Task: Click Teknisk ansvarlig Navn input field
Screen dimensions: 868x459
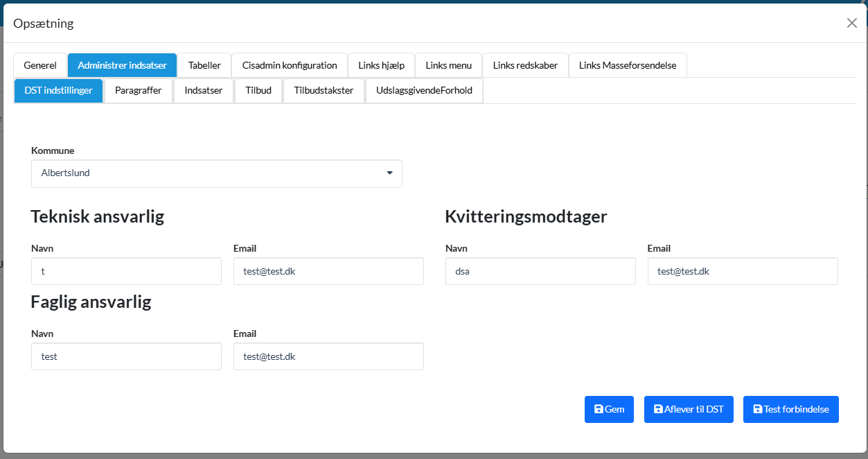Action: (x=126, y=271)
